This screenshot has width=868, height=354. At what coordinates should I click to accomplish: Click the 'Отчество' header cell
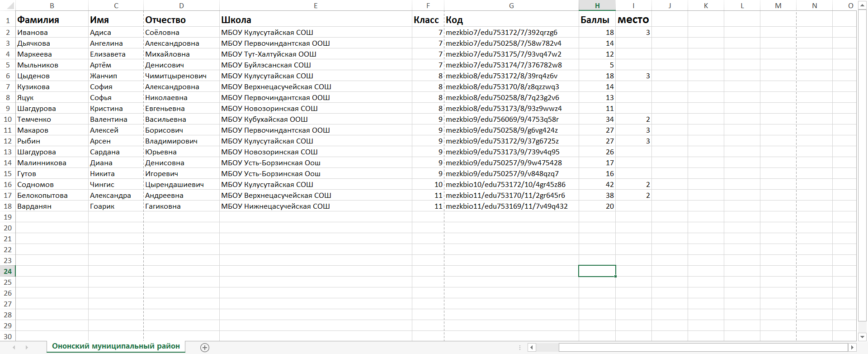181,20
